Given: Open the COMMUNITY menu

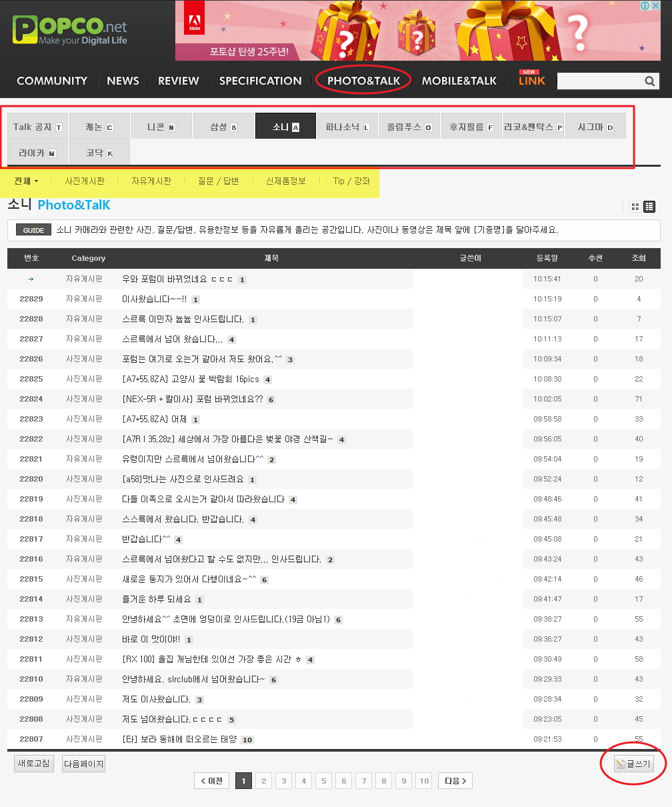Looking at the screenshot, I should click(x=52, y=81).
